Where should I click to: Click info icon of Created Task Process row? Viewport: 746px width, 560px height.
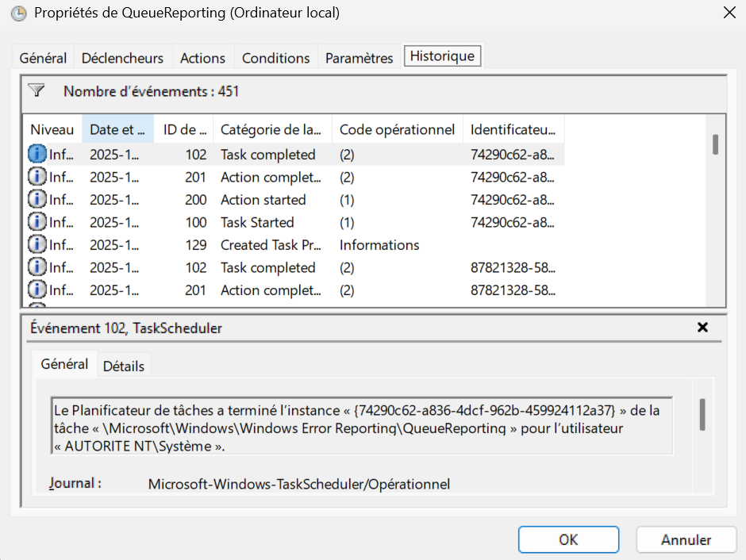tap(37, 245)
